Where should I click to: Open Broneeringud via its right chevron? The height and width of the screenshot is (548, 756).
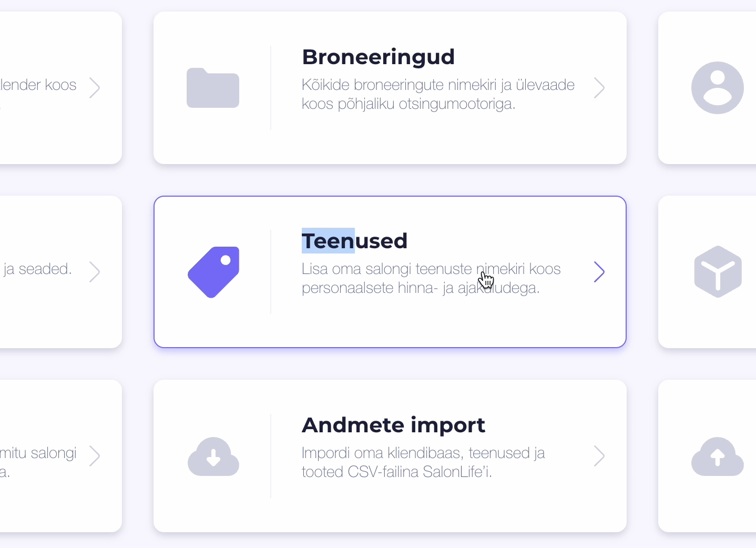tap(599, 88)
